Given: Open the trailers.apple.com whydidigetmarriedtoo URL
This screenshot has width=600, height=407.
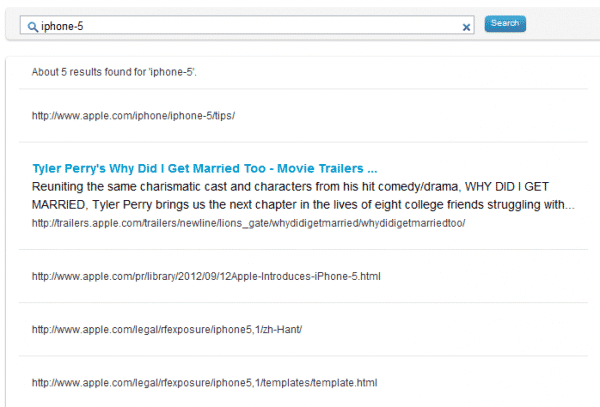Looking at the screenshot, I should pos(248,222).
